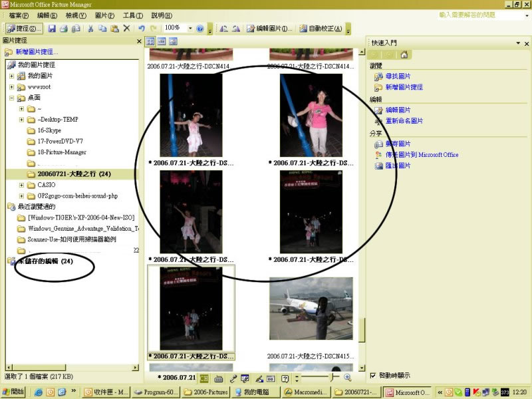The image size is (532, 399).
Task: Expand the ~ folder tree node
Action: [x=21, y=109]
